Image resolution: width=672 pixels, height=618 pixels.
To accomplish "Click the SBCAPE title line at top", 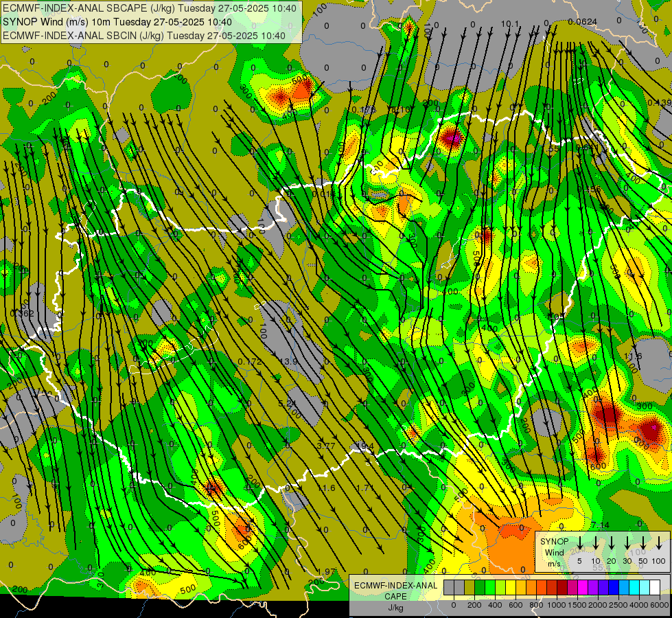I will [150, 8].
